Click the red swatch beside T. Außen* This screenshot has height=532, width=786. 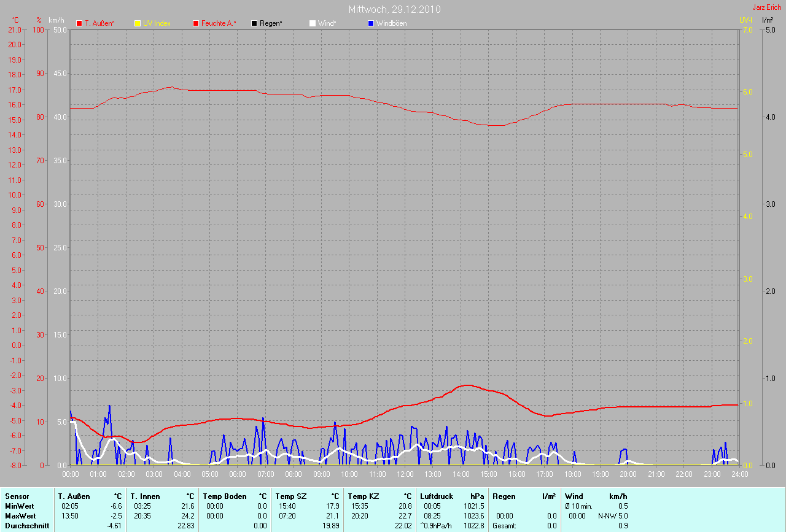[79, 23]
